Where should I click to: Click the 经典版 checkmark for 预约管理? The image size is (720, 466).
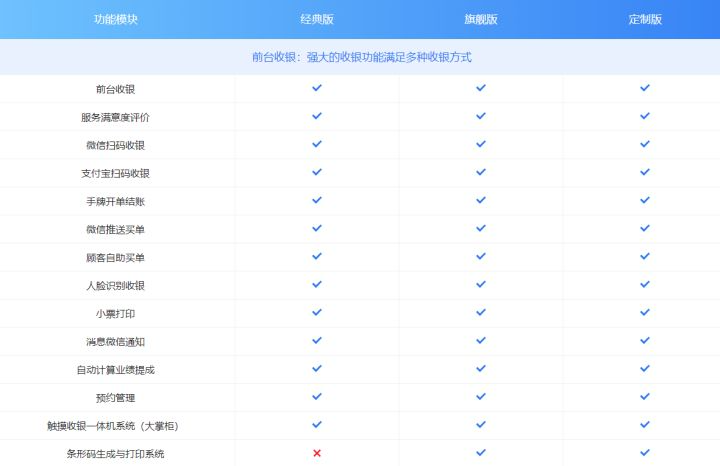[x=317, y=396]
